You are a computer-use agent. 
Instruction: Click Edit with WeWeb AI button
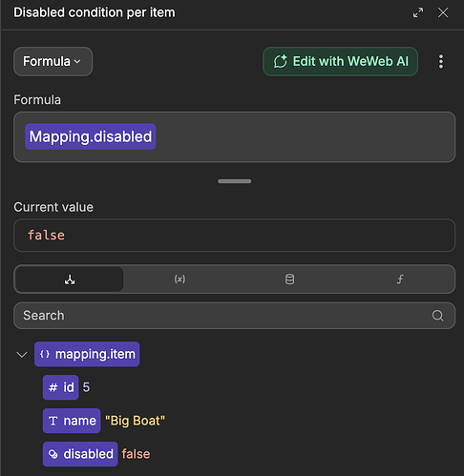[x=340, y=61]
